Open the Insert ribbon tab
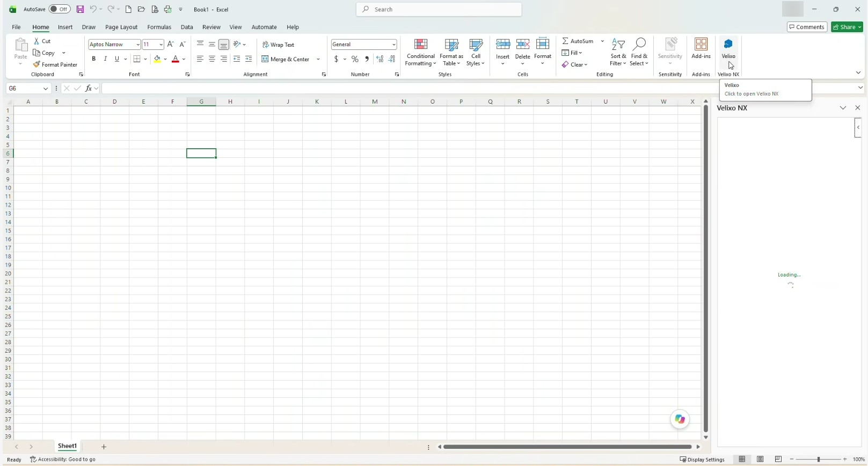The width and height of the screenshot is (868, 466). (65, 27)
